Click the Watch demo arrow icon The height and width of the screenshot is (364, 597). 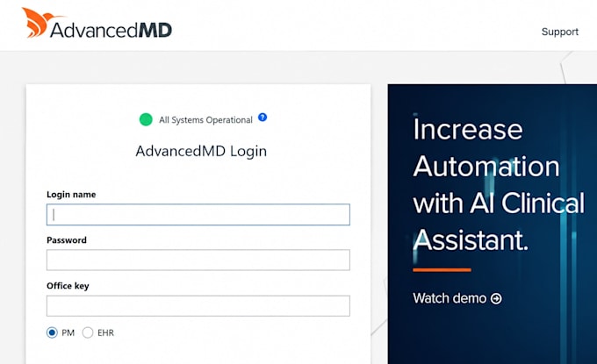[496, 298]
